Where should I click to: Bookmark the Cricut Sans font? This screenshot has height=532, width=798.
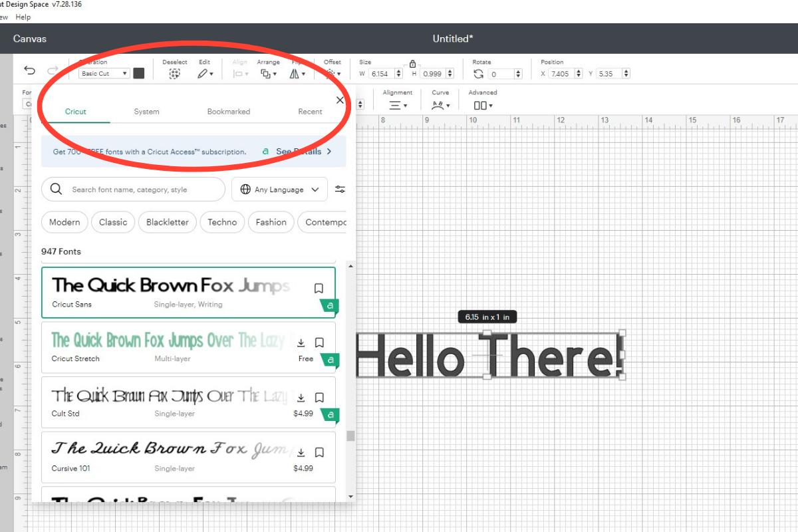[319, 289]
